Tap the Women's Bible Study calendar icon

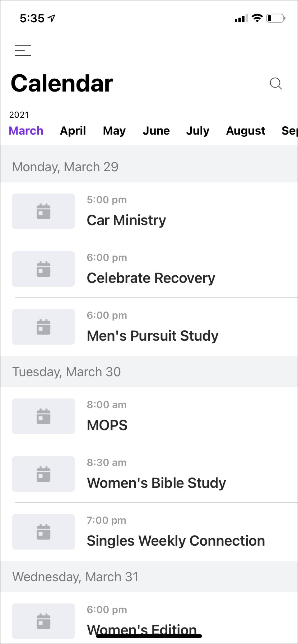tap(43, 474)
